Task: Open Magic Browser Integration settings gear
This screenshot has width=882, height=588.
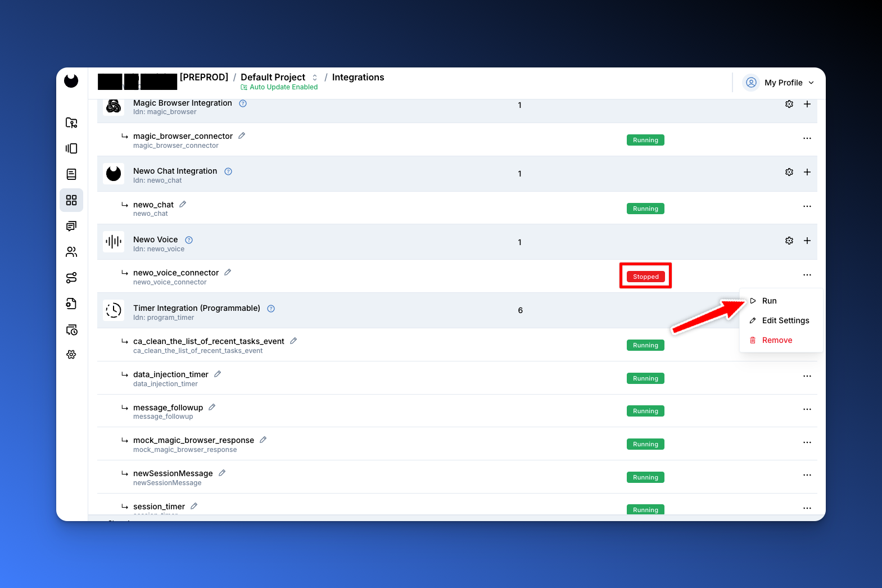Action: coord(789,104)
